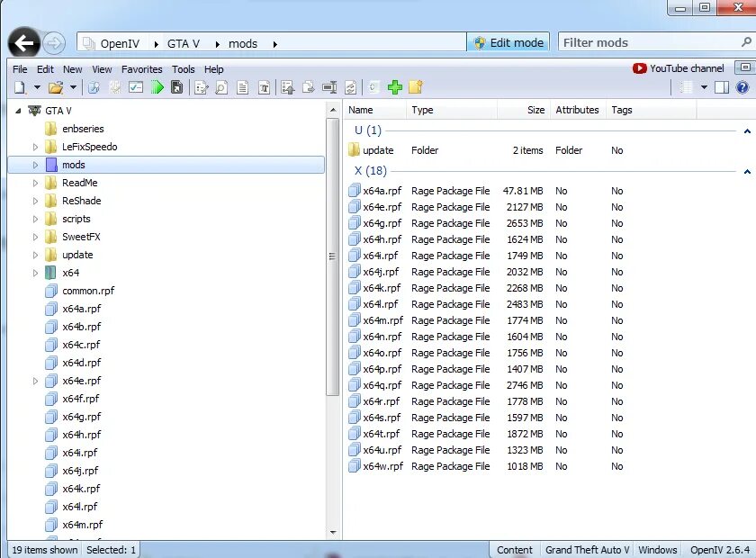Open the Favorites menu
Image resolution: width=756 pixels, height=558 pixels.
[142, 69]
